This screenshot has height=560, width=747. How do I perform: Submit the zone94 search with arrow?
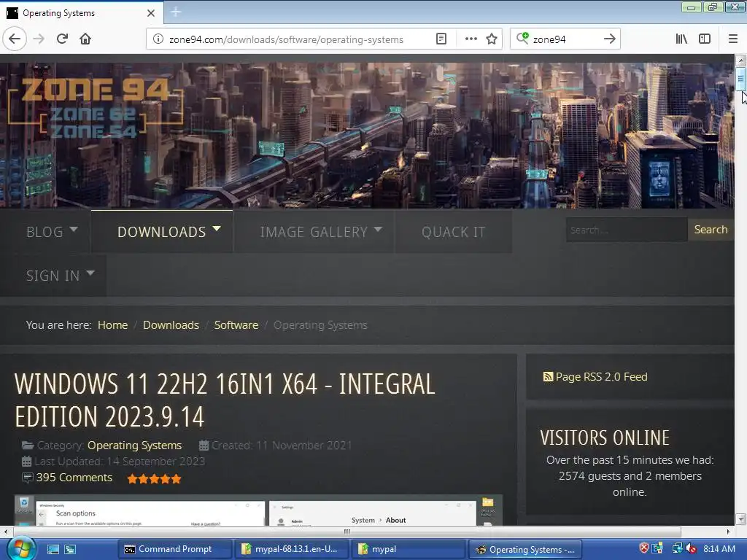pyautogui.click(x=609, y=39)
